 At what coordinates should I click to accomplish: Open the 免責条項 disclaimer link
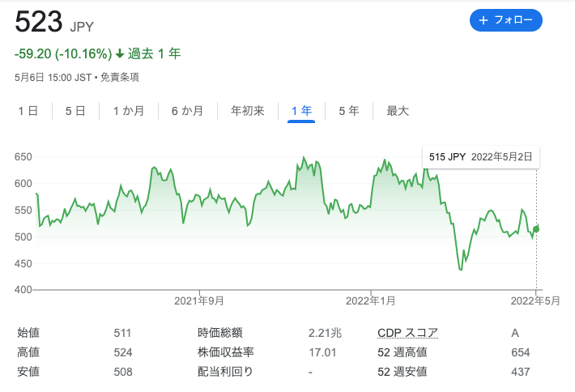point(120,78)
